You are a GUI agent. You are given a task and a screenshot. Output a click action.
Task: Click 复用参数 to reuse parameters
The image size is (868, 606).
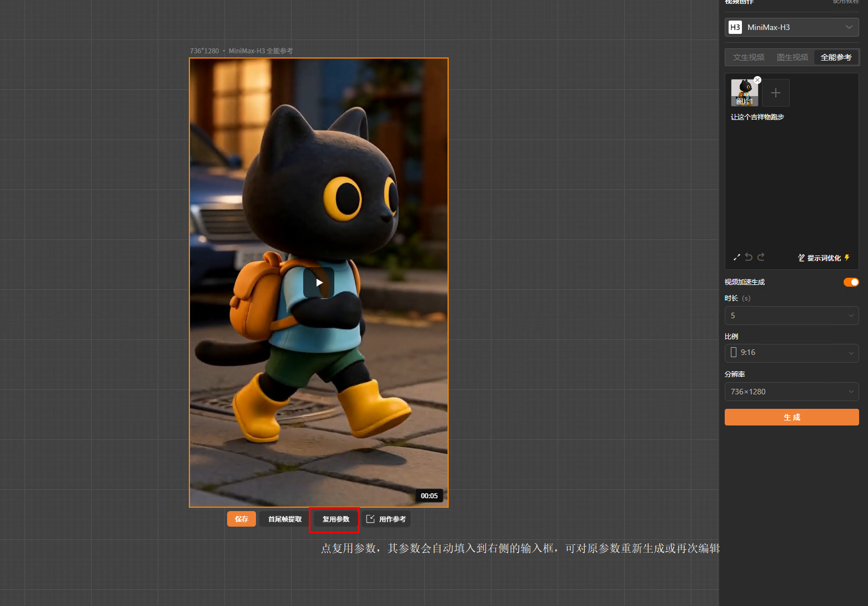pyautogui.click(x=336, y=519)
